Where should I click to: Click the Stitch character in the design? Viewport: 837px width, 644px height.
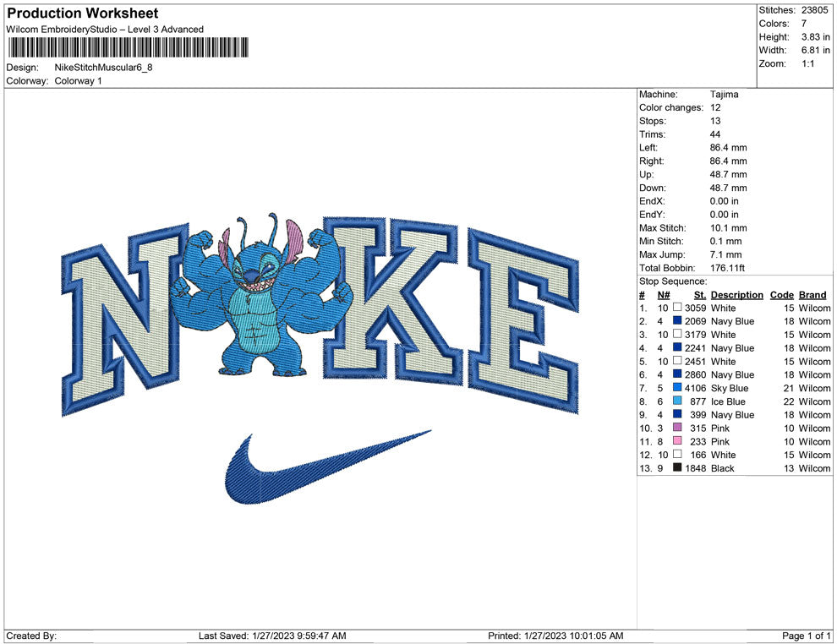(x=261, y=296)
